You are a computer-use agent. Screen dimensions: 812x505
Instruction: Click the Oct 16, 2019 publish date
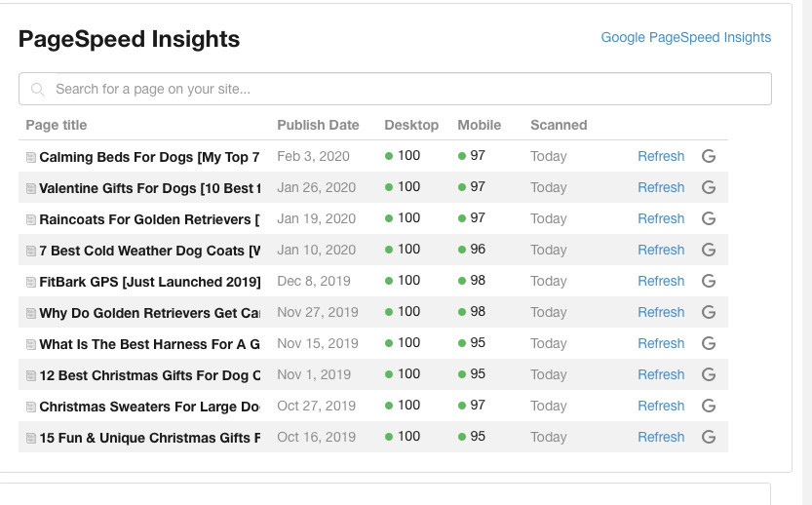(x=317, y=437)
